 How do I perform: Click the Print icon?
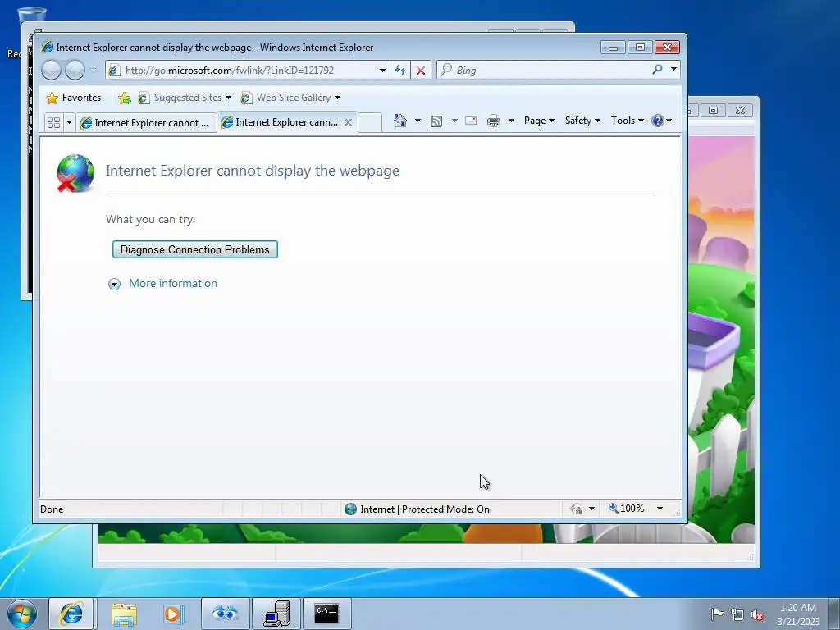[x=493, y=121]
